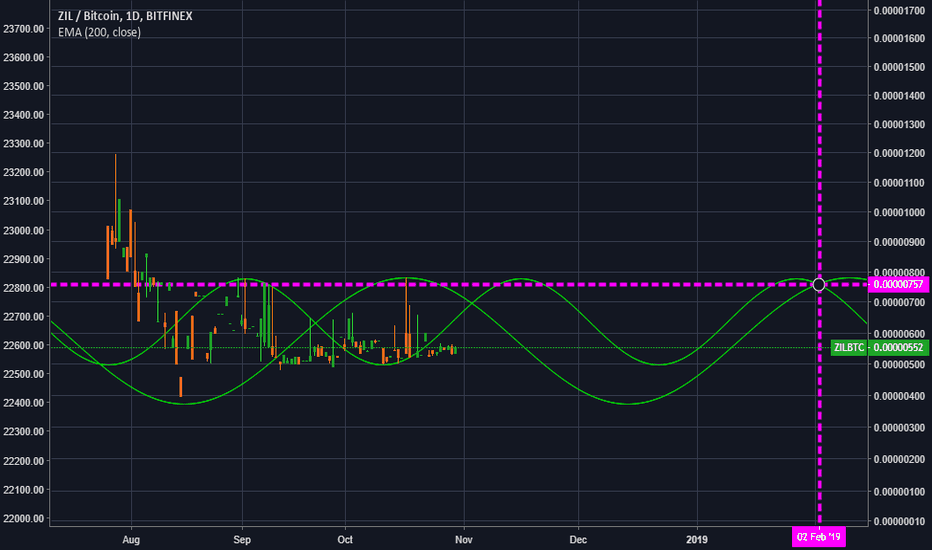Click the 0.00000552 current price label
The image size is (932, 550).
pos(898,347)
